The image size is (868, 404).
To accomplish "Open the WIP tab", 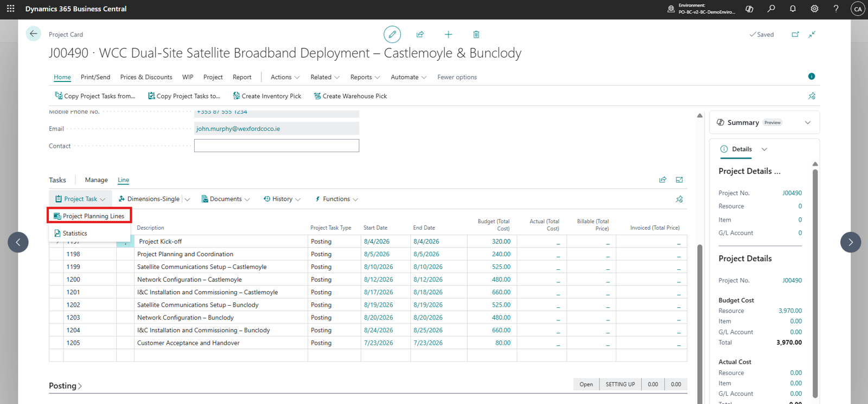I will [x=188, y=77].
